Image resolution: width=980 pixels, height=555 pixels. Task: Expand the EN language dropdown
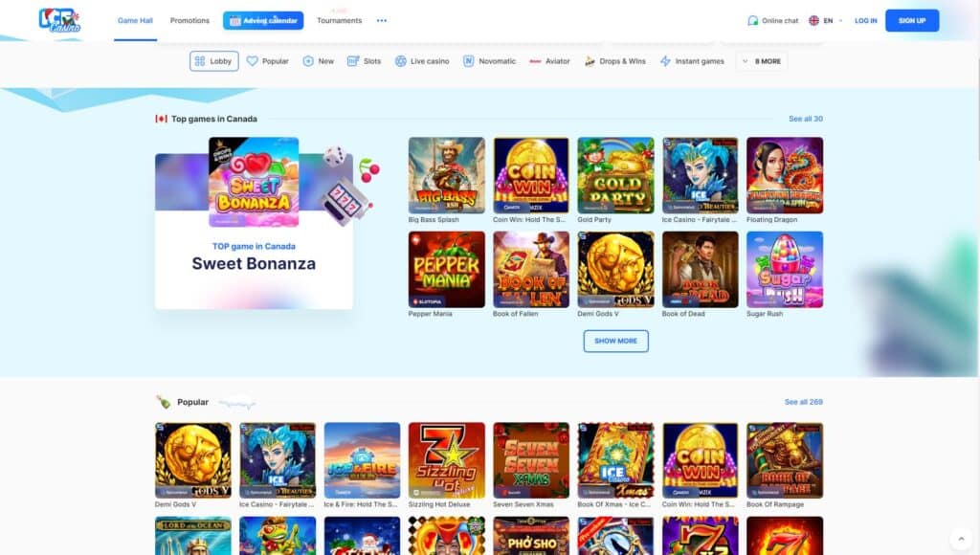[x=826, y=21]
